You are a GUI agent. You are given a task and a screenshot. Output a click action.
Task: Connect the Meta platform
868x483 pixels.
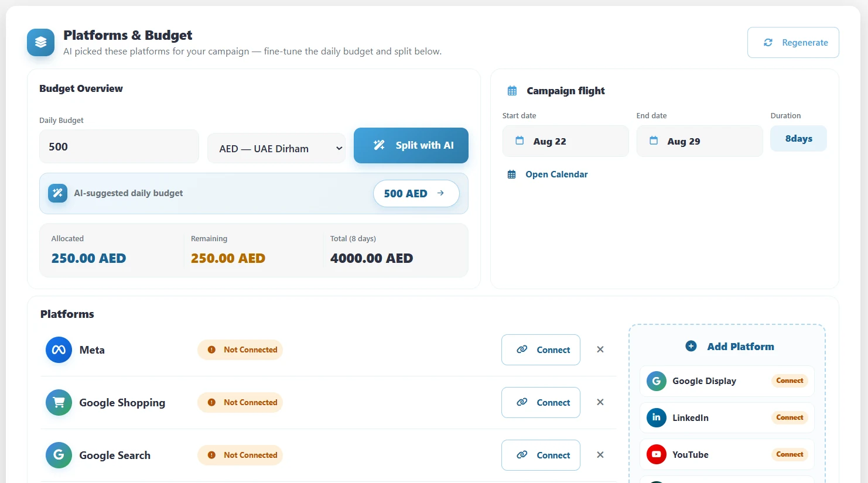(541, 350)
